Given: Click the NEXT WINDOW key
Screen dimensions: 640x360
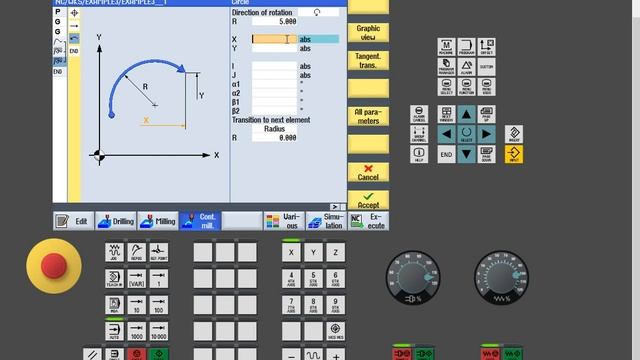Looking at the screenshot, I should tap(446, 114).
